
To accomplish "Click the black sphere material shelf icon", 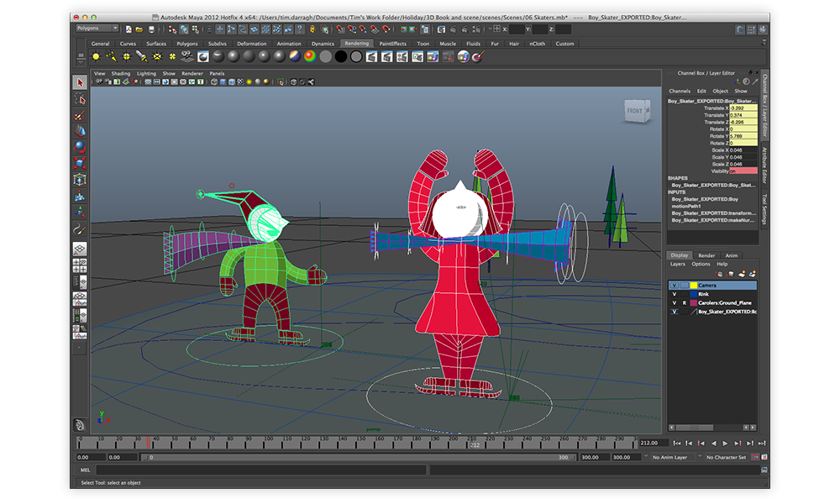I will [340, 56].
